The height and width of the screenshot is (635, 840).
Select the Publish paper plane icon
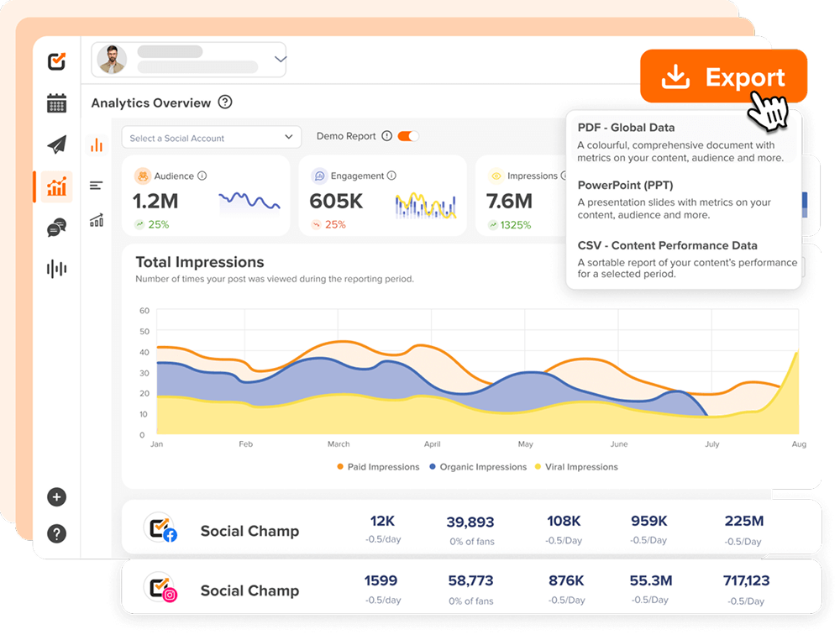click(56, 144)
